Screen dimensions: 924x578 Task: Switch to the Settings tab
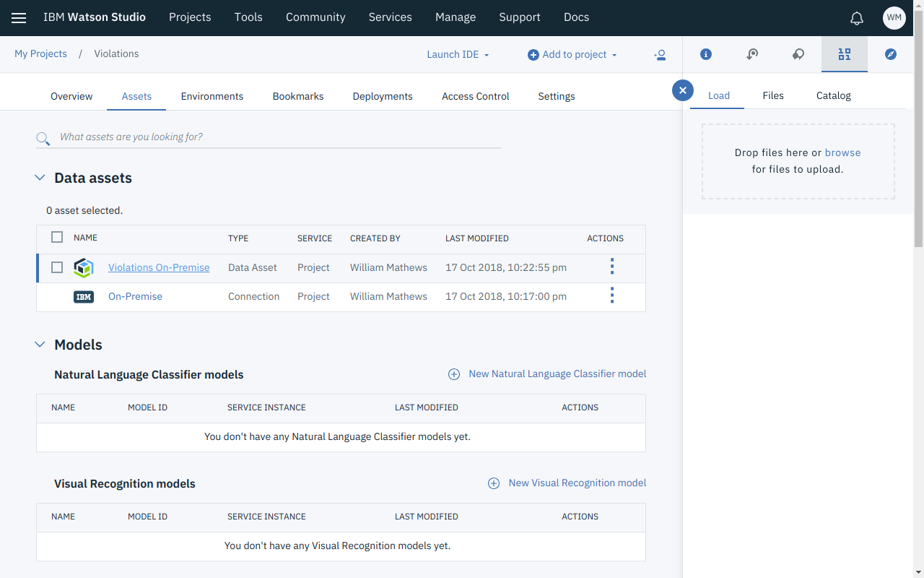point(557,96)
